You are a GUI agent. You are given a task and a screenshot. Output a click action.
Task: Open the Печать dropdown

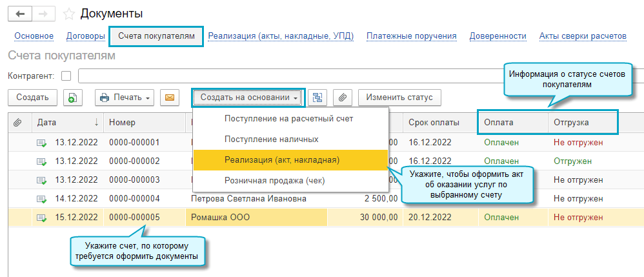(124, 97)
